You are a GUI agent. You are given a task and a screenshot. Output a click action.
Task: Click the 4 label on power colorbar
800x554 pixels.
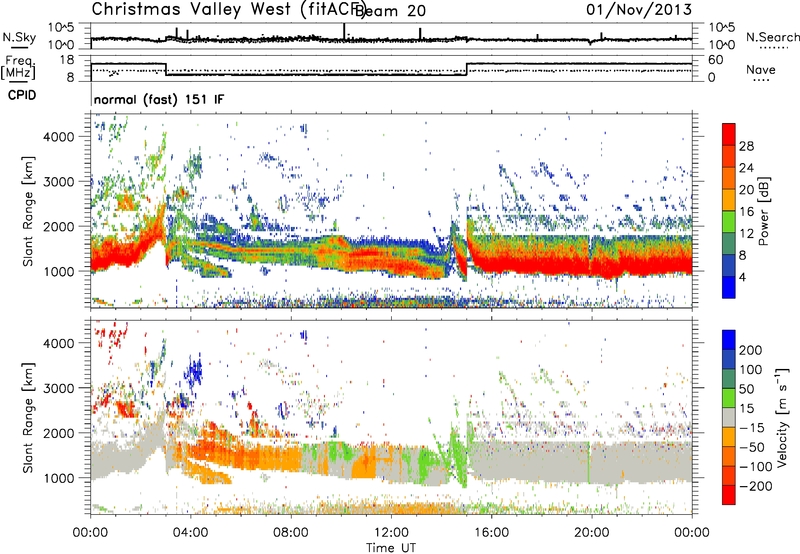click(743, 277)
